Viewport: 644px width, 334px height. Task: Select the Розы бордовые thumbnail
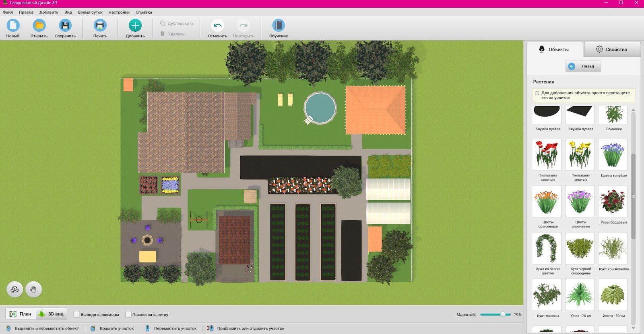click(613, 201)
